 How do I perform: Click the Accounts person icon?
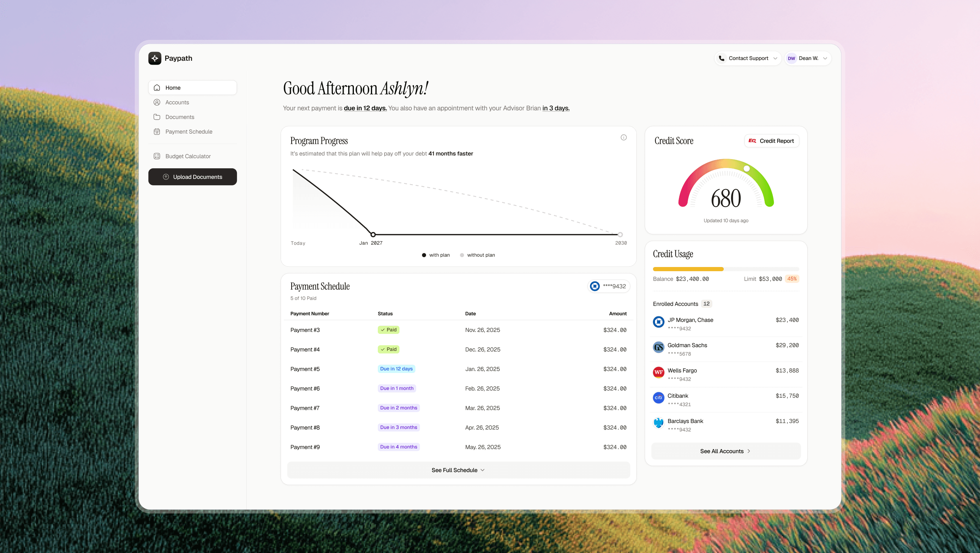[157, 103]
